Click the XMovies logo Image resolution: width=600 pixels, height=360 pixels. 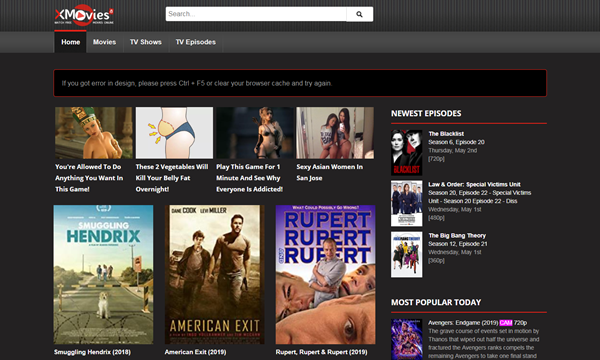point(84,15)
